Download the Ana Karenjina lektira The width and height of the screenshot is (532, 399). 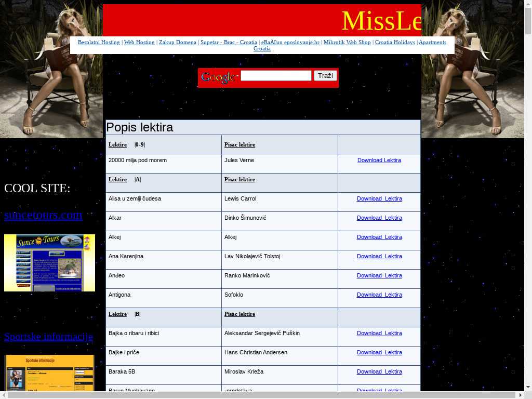[x=379, y=257]
